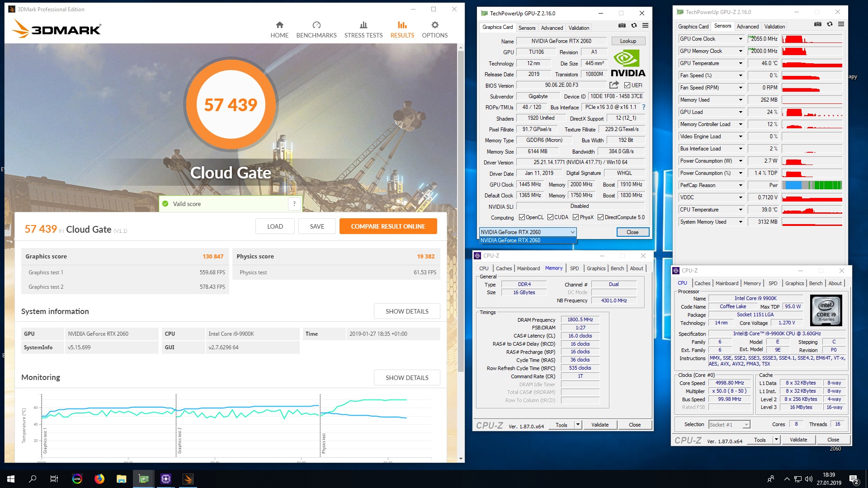Click the Intel Core i9 logo in CPU-Z
The width and height of the screenshot is (868, 488).
click(826, 310)
